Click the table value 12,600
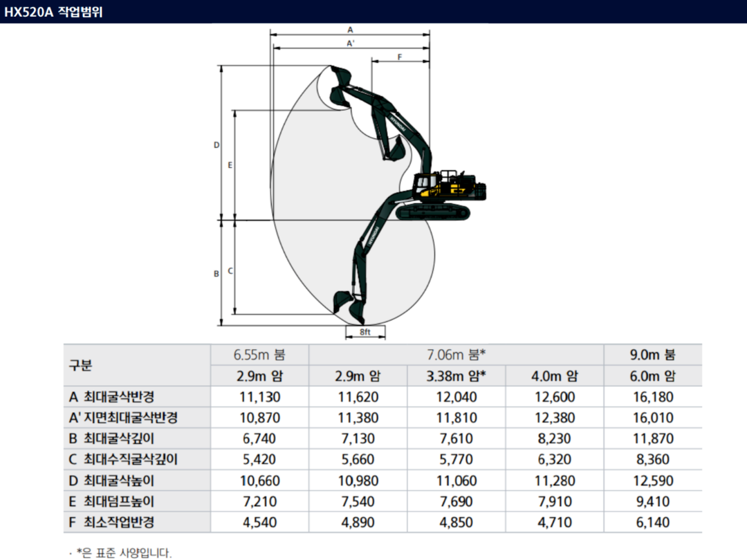This screenshot has width=747, height=560. click(555, 397)
